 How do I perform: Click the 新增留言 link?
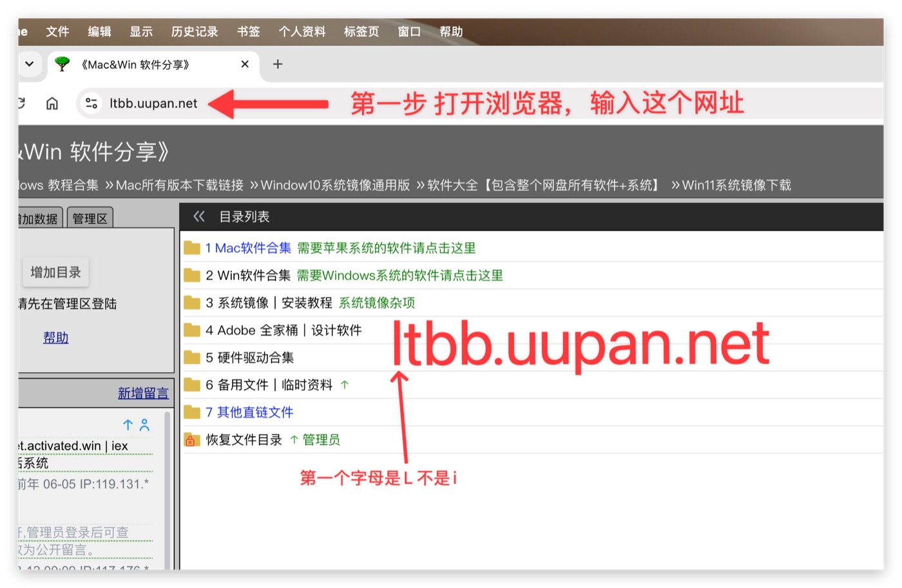143,393
